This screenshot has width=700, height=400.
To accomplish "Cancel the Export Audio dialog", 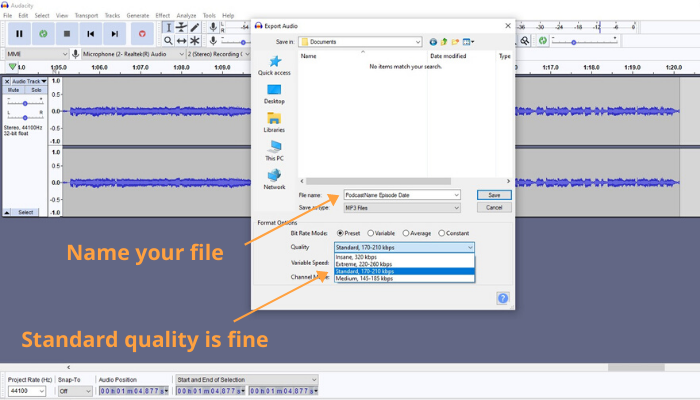I will tap(493, 208).
